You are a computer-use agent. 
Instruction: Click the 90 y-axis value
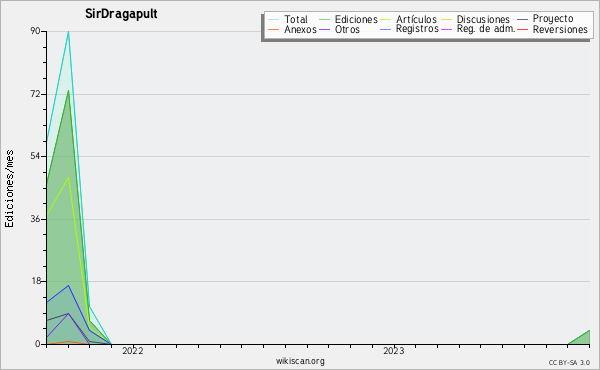click(36, 31)
